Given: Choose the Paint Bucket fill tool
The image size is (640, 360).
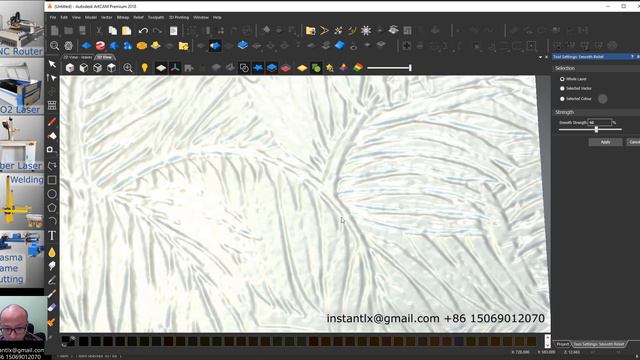Looking at the screenshot, I should (x=52, y=136).
